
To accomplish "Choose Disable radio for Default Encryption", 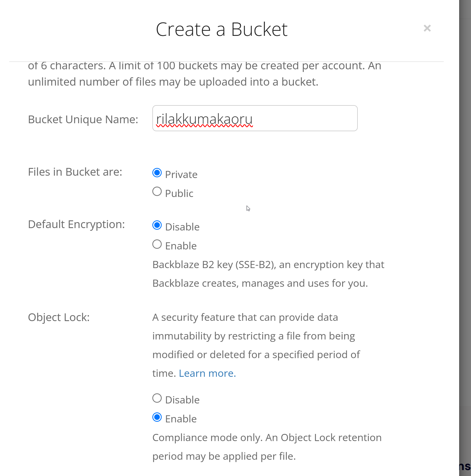I will pyautogui.click(x=157, y=225).
